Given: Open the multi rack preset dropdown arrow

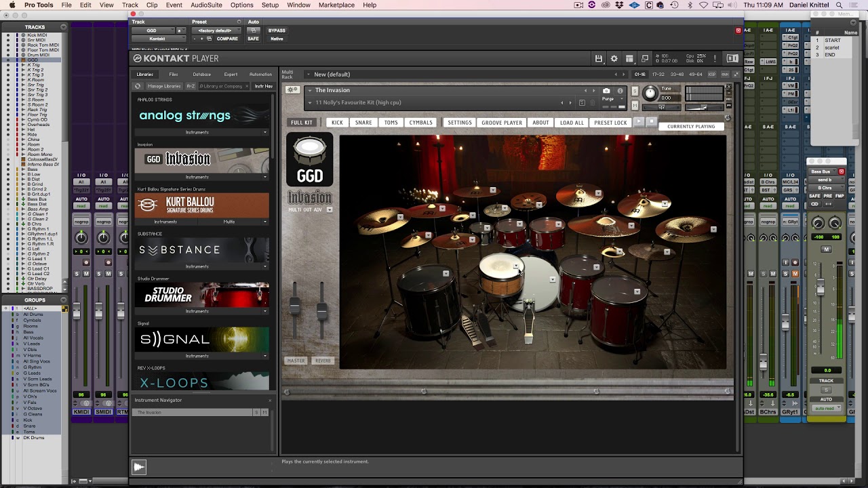Looking at the screenshot, I should [x=308, y=74].
